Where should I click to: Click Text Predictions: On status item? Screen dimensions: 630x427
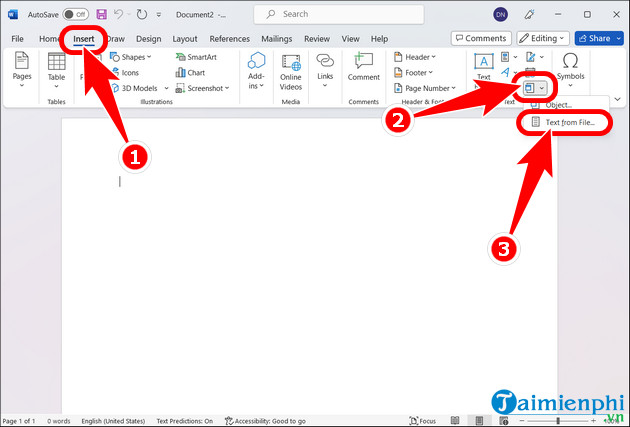(184, 421)
